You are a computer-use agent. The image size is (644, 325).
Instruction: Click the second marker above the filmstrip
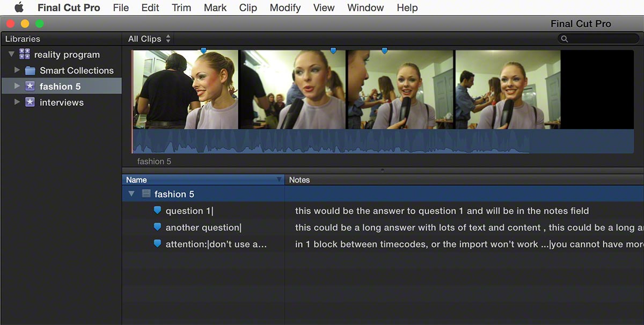(333, 50)
